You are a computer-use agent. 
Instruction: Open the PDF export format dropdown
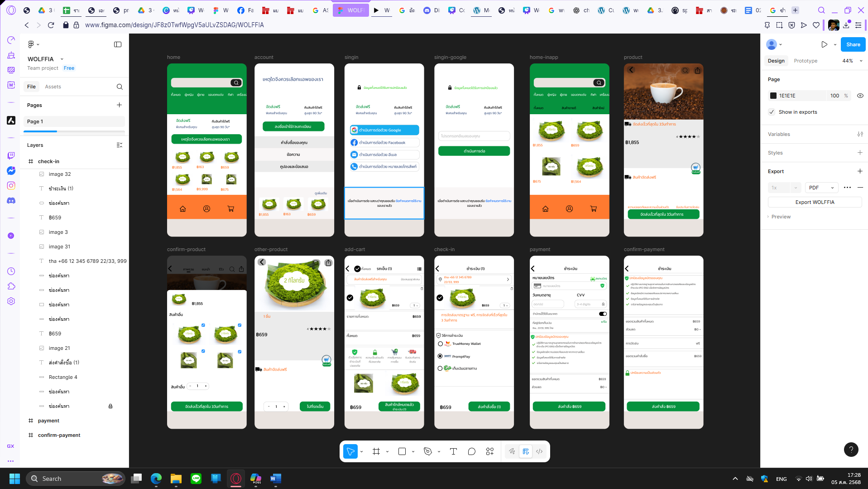click(x=821, y=188)
